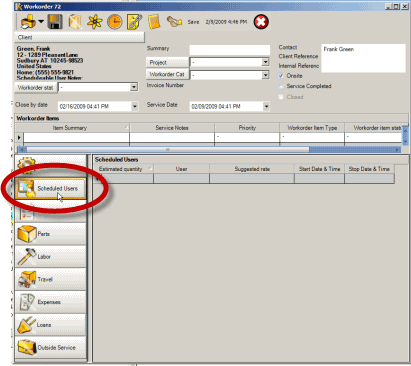Viewport: 411px width, 366px height.
Task: Open the Loans section in sidebar
Action: point(50,325)
